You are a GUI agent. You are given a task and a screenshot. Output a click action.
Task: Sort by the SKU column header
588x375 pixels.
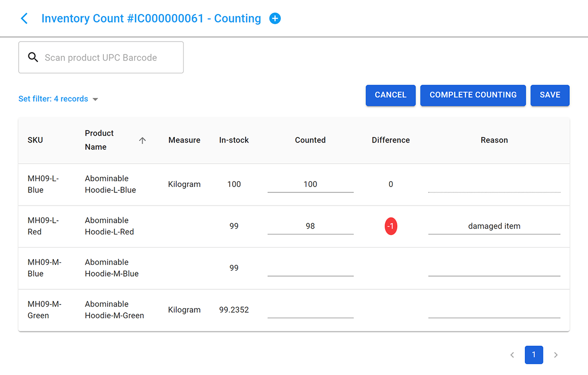(35, 140)
